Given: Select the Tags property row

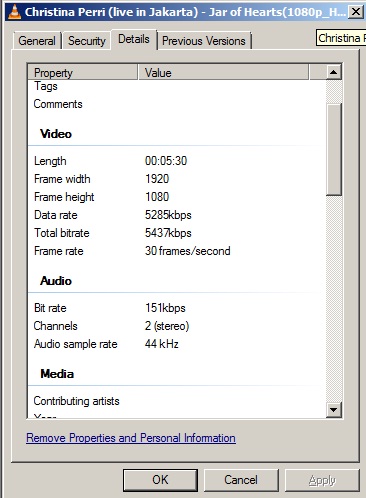Looking at the screenshot, I should point(177,86).
